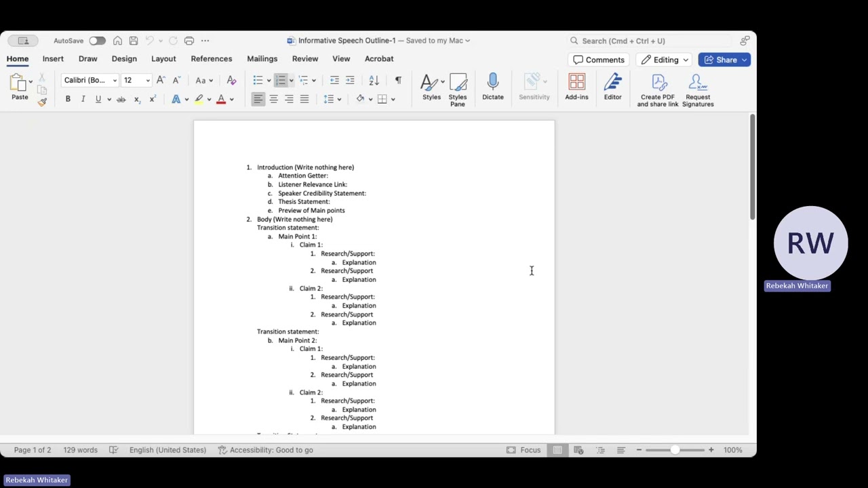Expand the borders dropdown arrow

point(393,100)
